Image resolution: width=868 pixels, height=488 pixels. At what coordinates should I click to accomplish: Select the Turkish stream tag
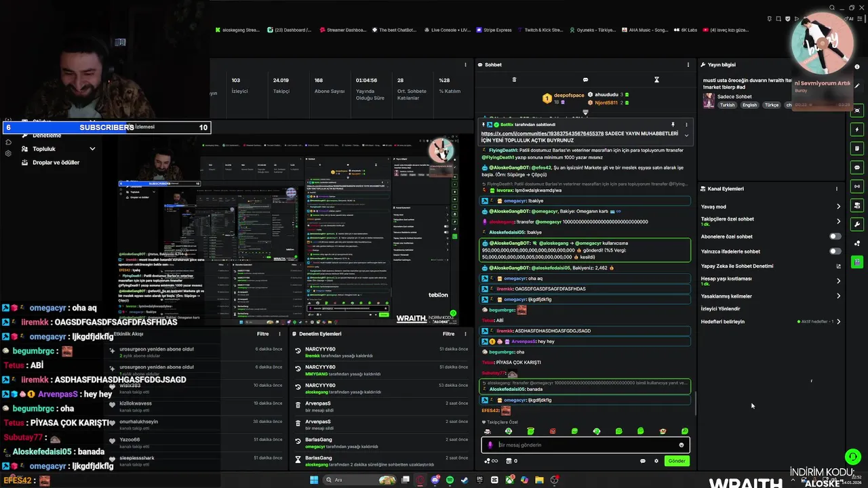(728, 105)
